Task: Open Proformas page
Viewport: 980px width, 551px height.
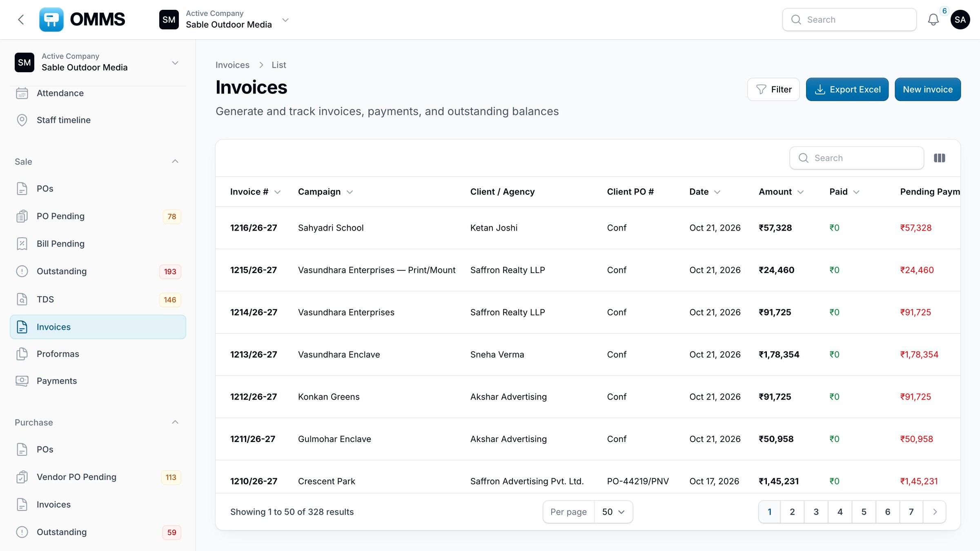Action: click(98, 354)
